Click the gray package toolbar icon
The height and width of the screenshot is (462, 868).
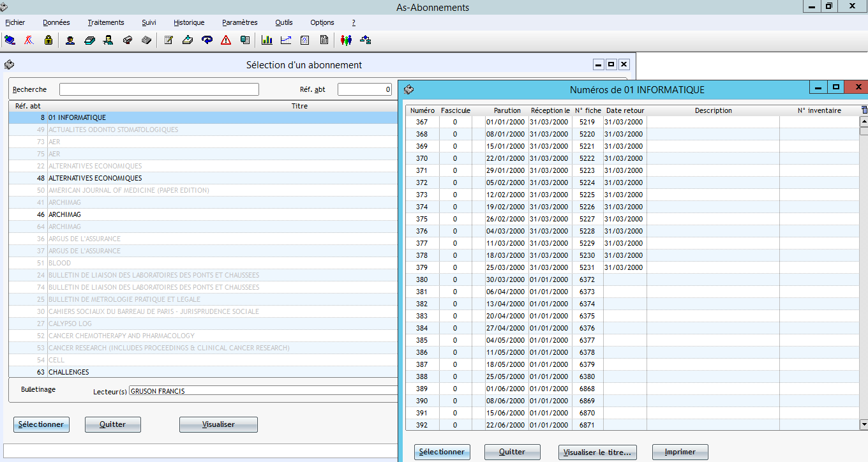coord(147,40)
